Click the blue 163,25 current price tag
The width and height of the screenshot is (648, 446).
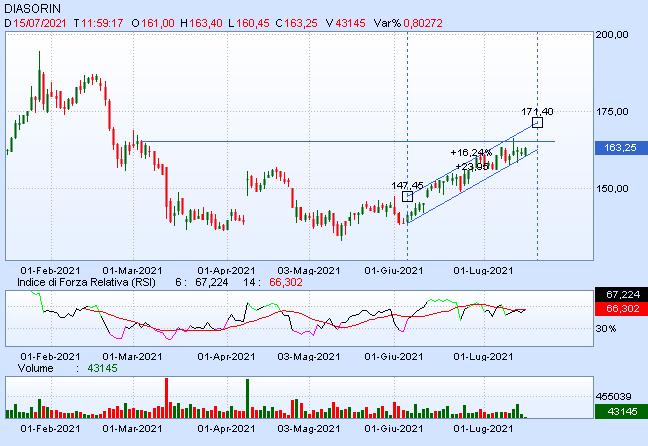(621, 148)
